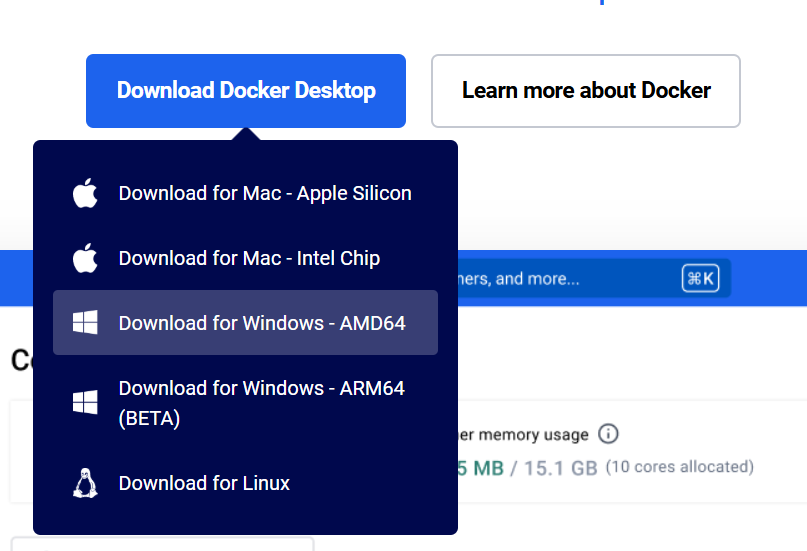Viewport: 807px width, 551px height.
Task: Click Apple logo beside Apple Silicon option
Action: click(x=85, y=193)
